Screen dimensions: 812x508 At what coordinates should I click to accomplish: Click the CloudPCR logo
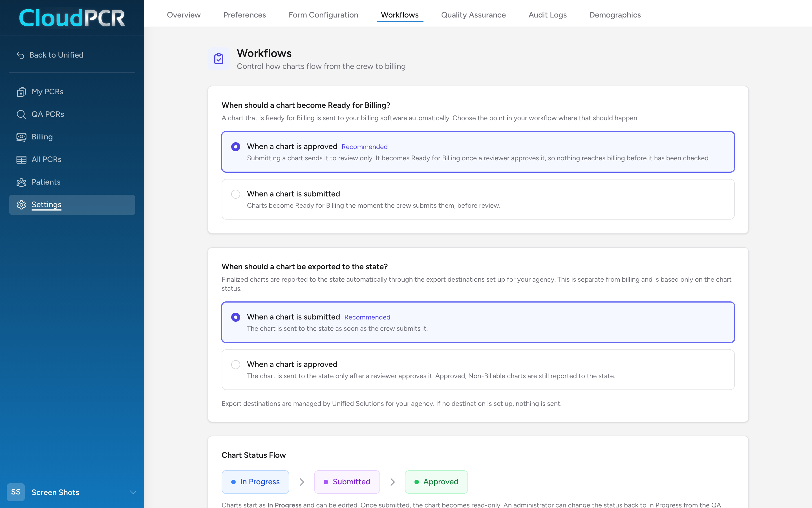coord(72,18)
